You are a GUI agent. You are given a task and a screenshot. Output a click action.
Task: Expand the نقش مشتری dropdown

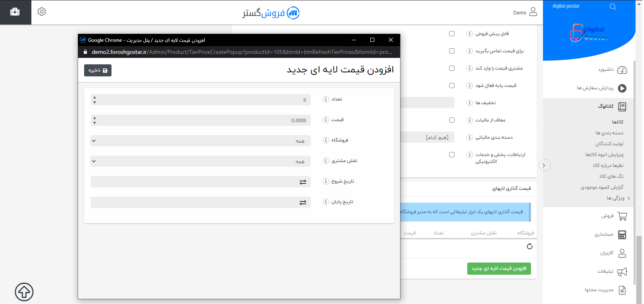pos(200,161)
